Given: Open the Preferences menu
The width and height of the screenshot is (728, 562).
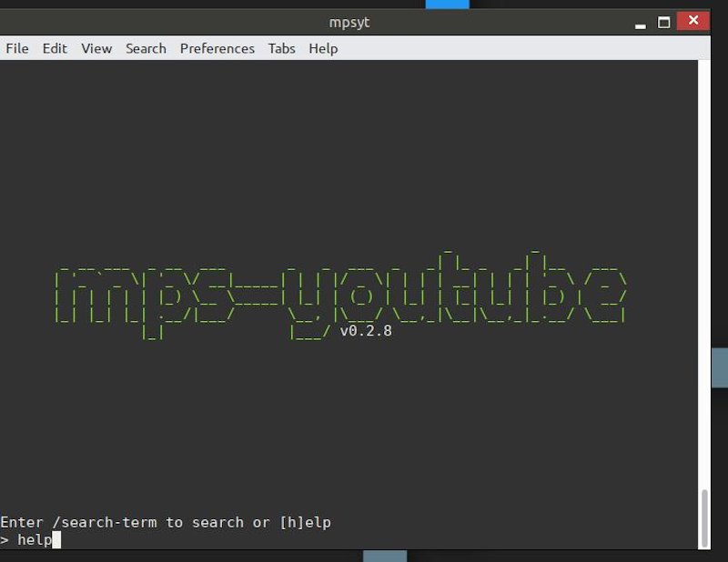Looking at the screenshot, I should click(x=217, y=48).
